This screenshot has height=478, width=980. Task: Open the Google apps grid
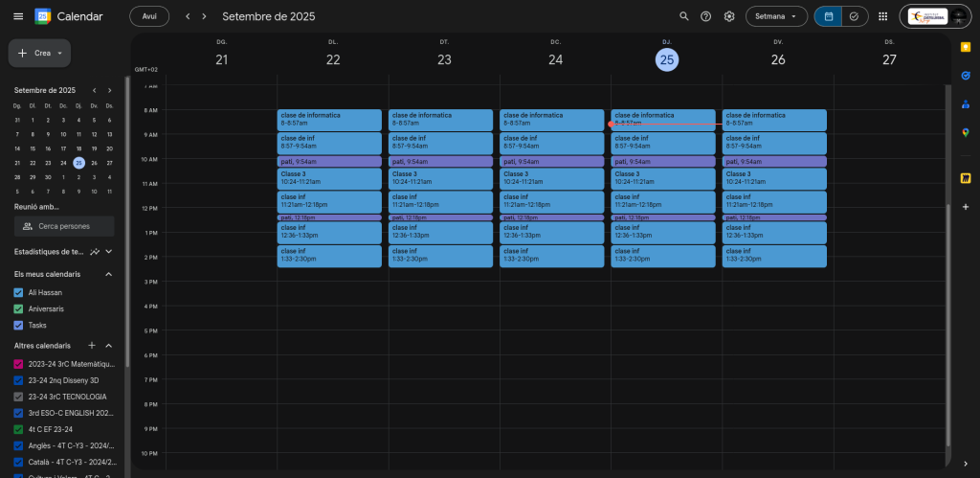(x=882, y=16)
